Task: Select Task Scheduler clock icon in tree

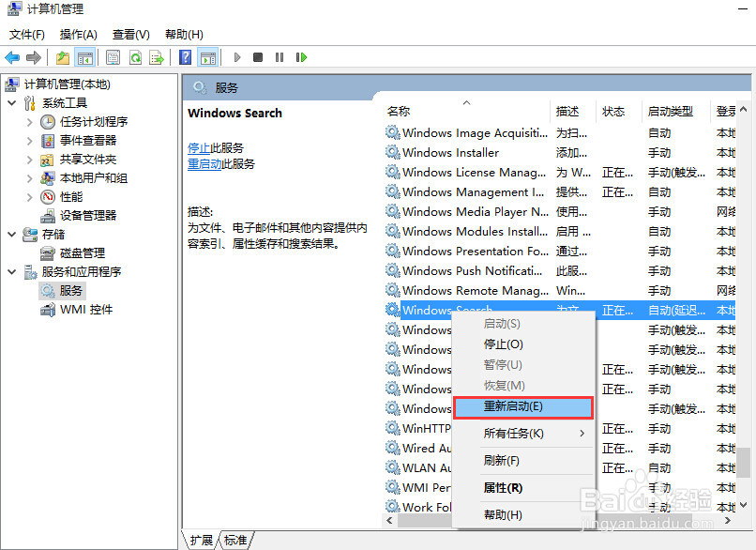Action: 48,122
